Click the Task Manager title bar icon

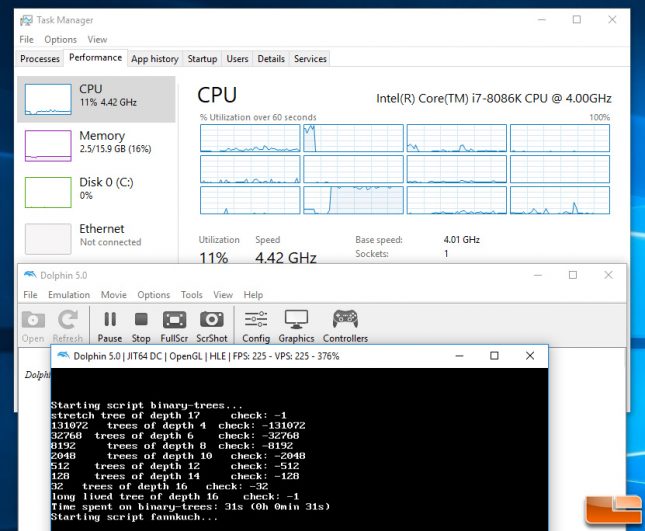pyautogui.click(x=26, y=20)
